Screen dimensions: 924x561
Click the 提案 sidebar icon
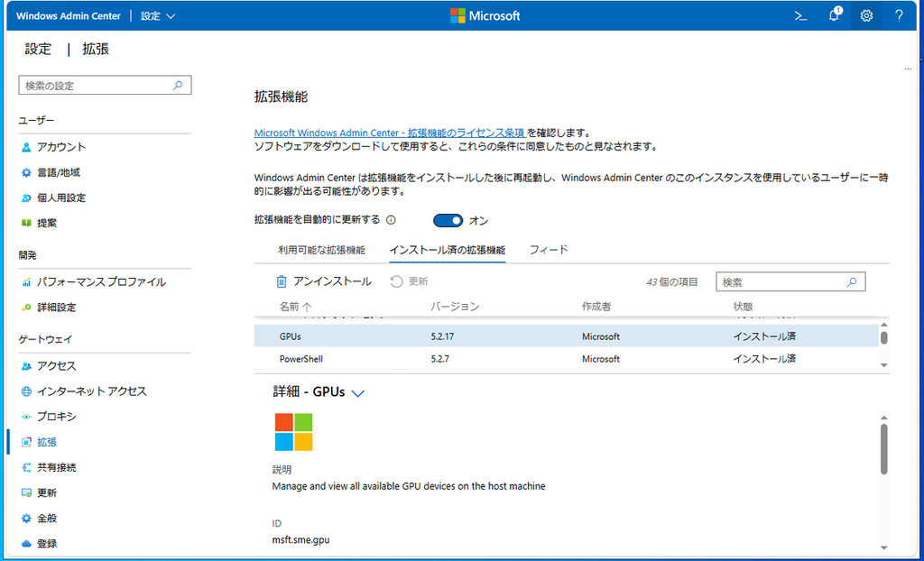pyautogui.click(x=26, y=224)
